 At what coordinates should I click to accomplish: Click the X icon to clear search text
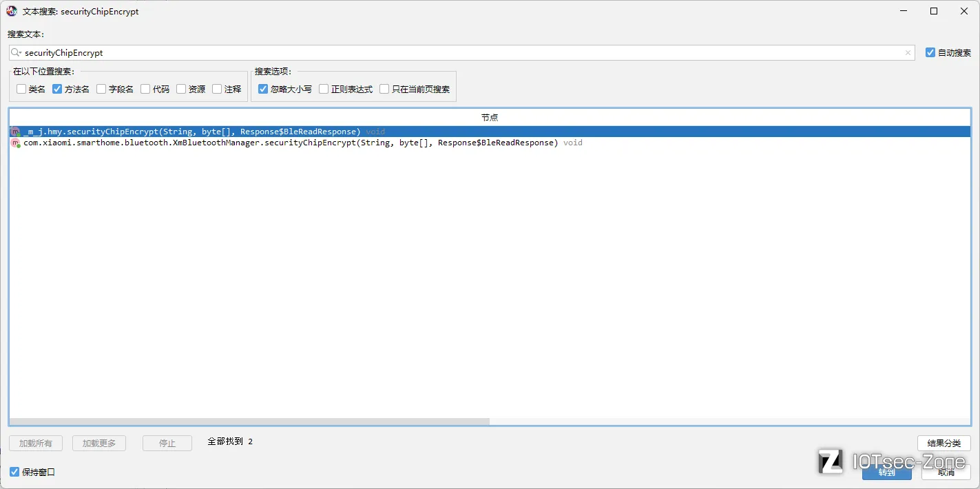(x=908, y=52)
